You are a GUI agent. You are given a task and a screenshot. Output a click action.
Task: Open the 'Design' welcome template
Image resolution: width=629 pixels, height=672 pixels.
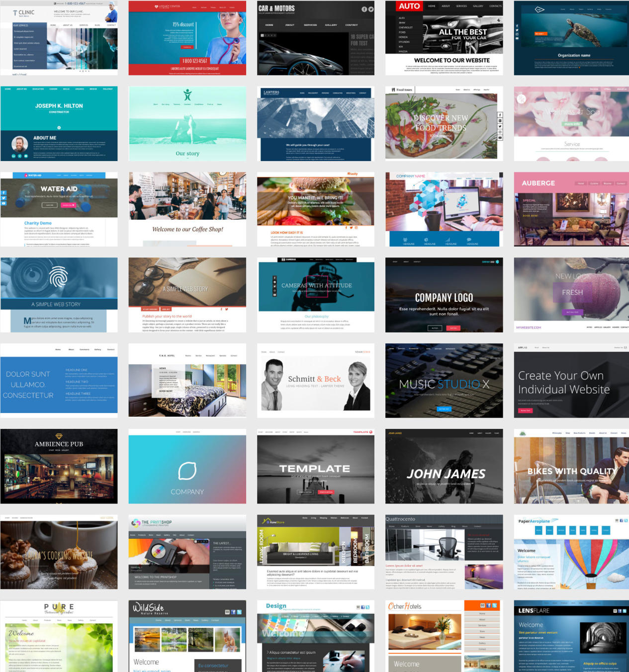click(316, 636)
